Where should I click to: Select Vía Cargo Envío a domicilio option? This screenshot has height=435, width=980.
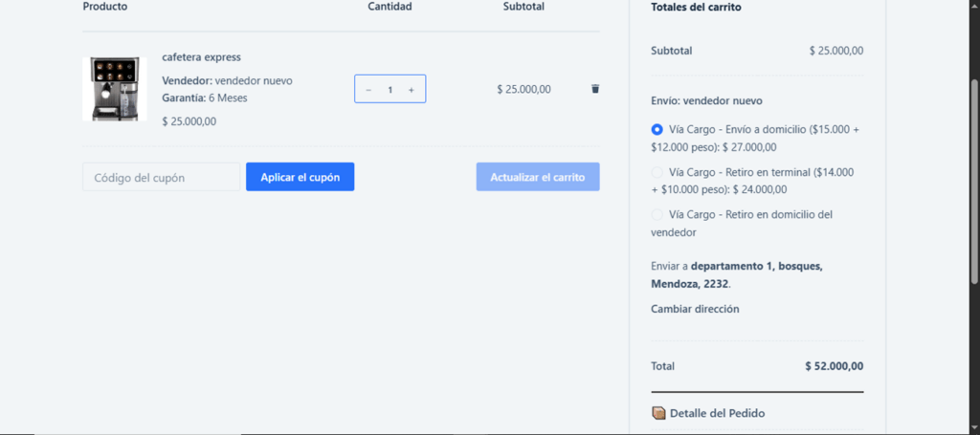click(657, 130)
